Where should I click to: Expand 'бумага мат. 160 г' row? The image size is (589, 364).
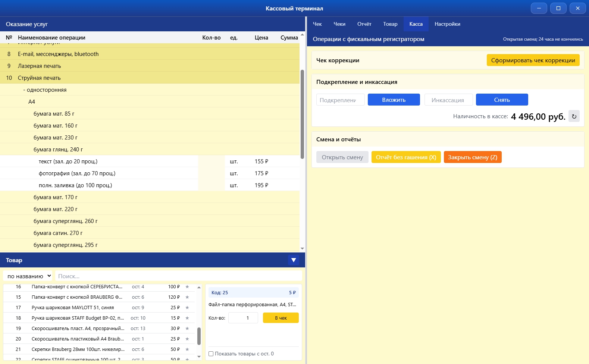coord(150,125)
